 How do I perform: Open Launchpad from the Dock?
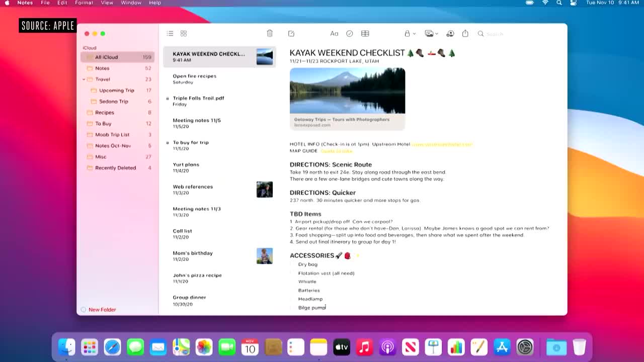pyautogui.click(x=90, y=347)
